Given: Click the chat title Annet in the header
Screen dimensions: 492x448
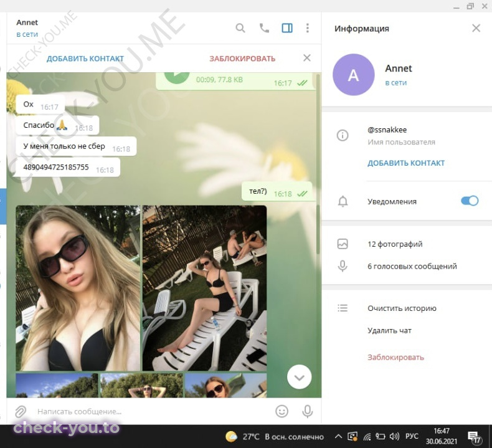Looking at the screenshot, I should point(27,22).
